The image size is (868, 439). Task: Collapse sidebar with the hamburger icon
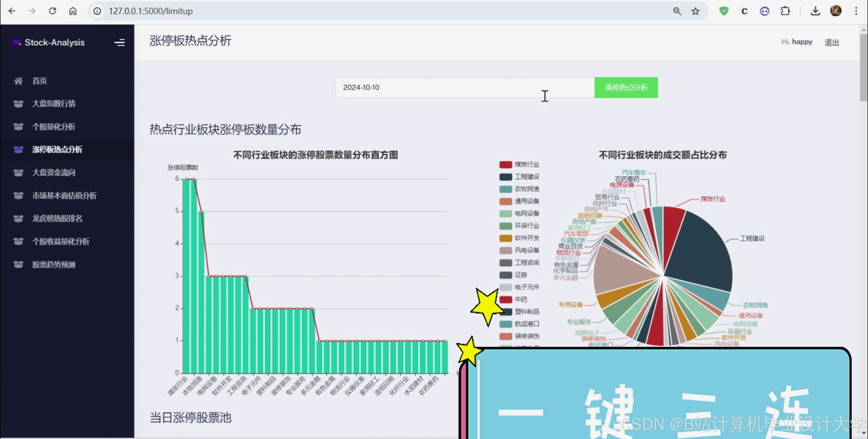119,42
